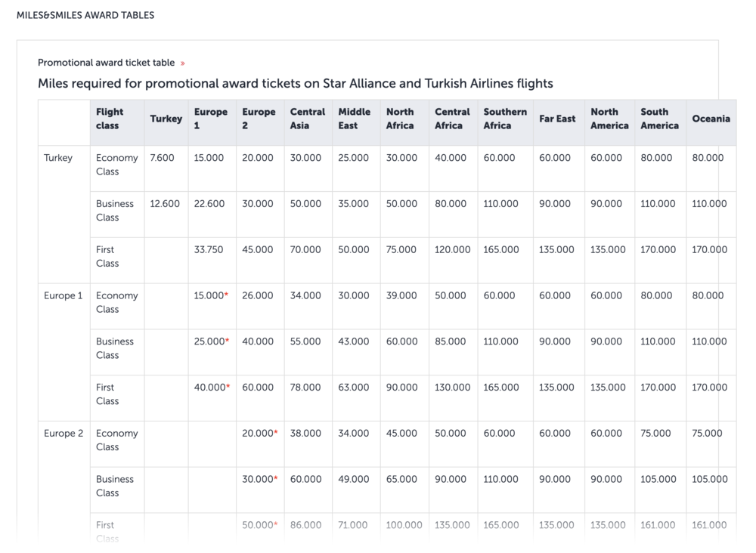Click the MILES&SMILES AWARD TABLES heading
Screen dimensions: 756x553
(85, 15)
